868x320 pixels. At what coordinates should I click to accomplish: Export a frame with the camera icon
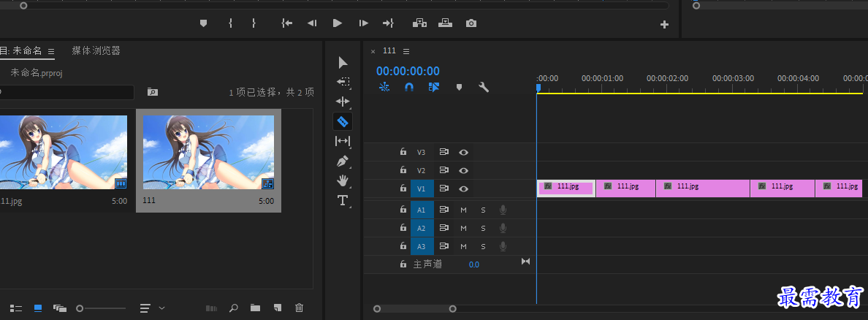tap(471, 23)
